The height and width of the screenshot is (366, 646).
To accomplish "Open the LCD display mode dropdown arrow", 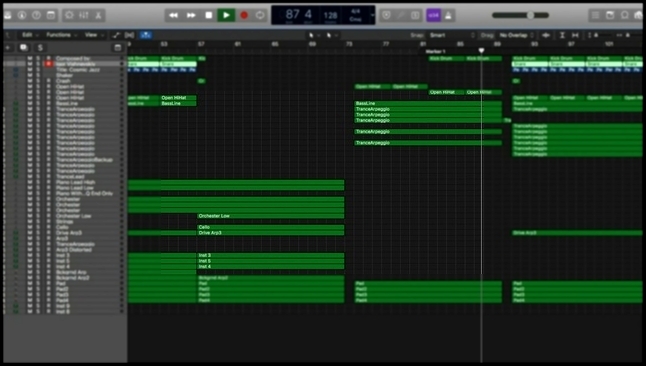I will [372, 15].
